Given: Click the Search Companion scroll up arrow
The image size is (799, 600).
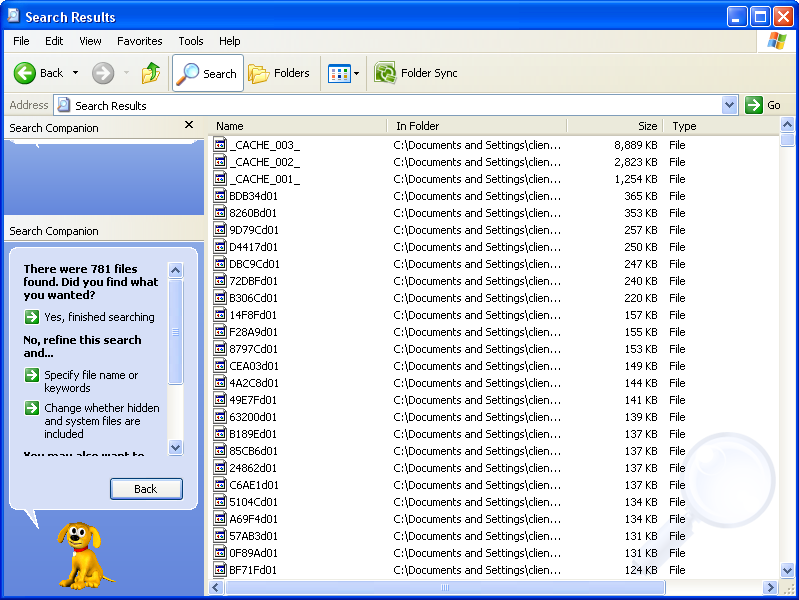Looking at the screenshot, I should (175, 270).
